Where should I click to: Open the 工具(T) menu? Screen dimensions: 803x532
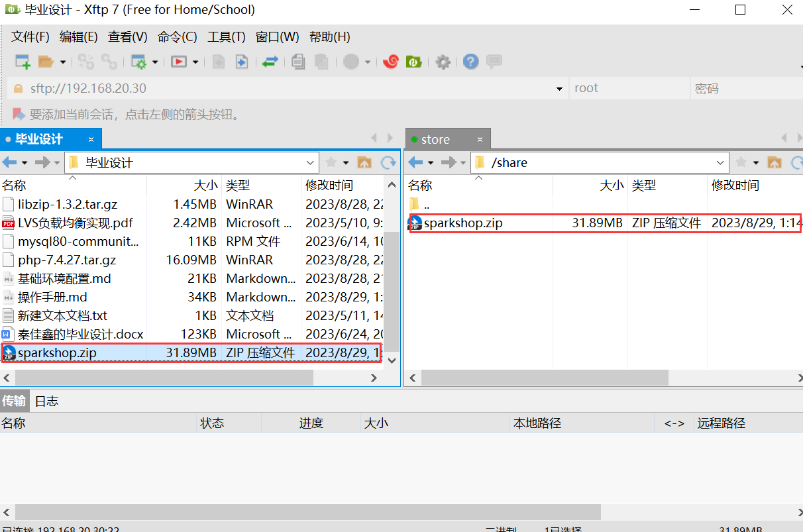pos(226,36)
